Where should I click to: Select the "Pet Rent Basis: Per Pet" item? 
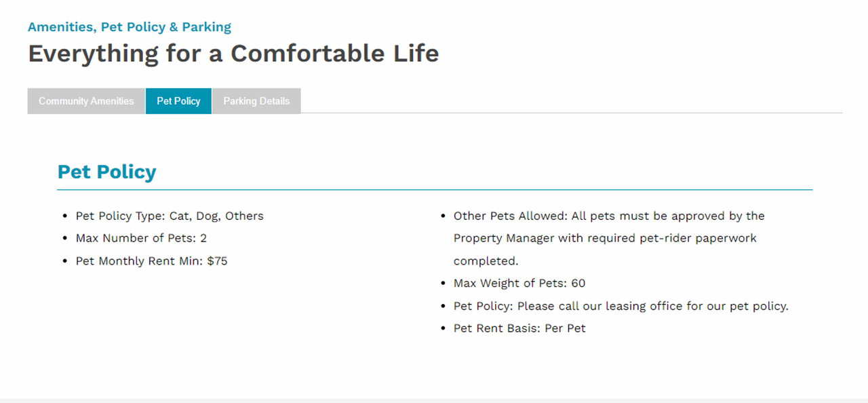[519, 328]
